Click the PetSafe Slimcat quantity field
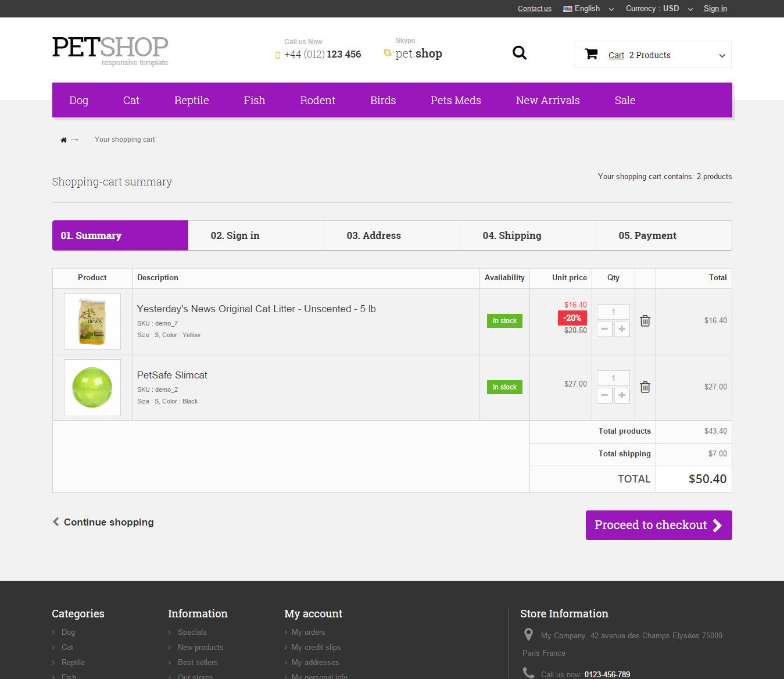Viewport: 784px width, 679px height. click(x=613, y=378)
